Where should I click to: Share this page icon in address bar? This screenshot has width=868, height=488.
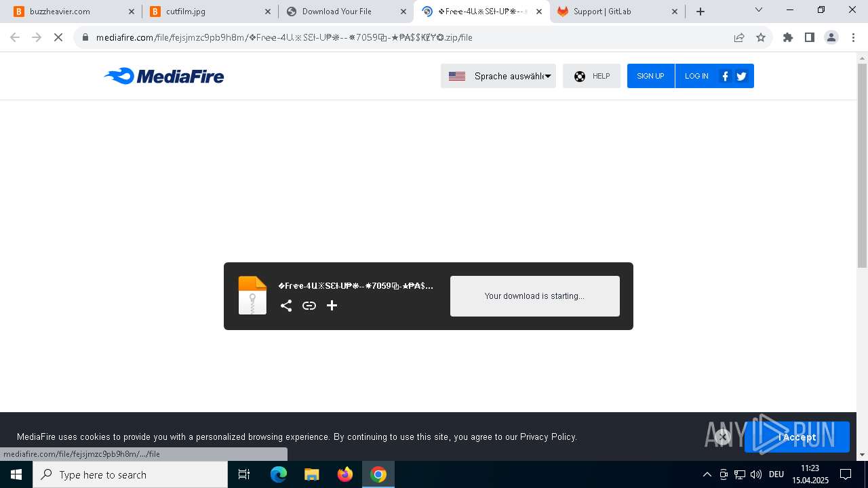click(739, 37)
